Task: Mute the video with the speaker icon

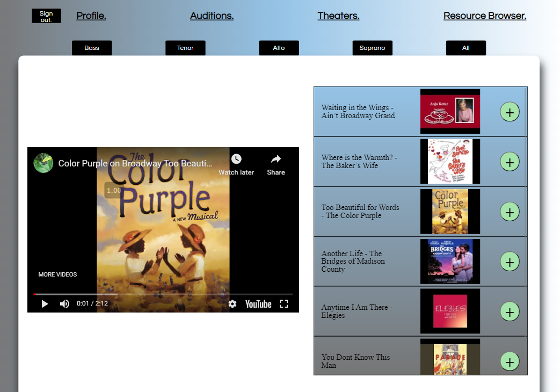Action: pyautogui.click(x=64, y=304)
